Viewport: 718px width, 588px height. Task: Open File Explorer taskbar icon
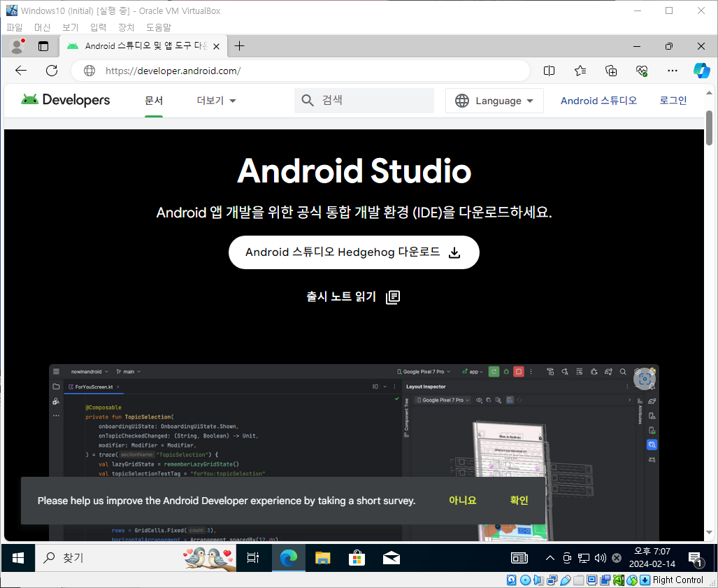tap(323, 558)
